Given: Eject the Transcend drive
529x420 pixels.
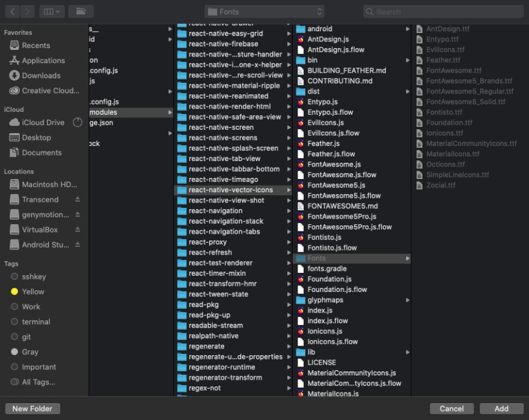Looking at the screenshot, I should tap(78, 199).
